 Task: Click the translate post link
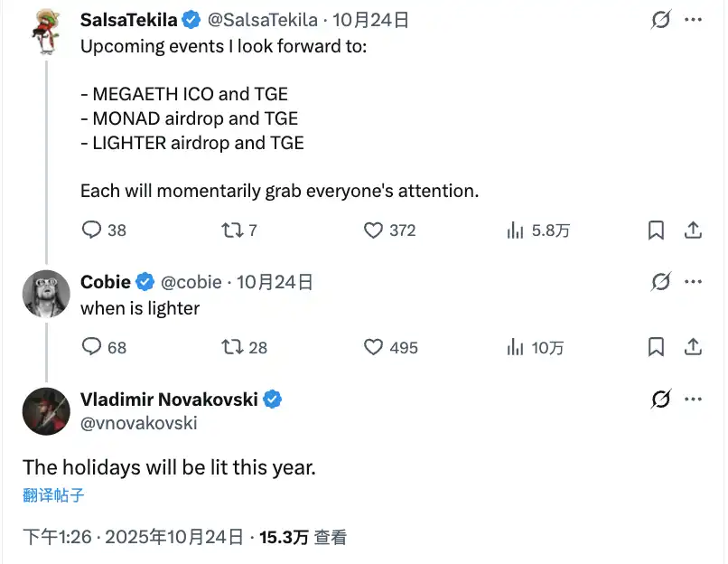(x=53, y=495)
